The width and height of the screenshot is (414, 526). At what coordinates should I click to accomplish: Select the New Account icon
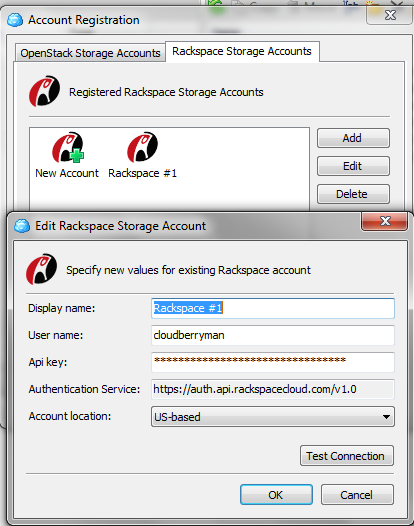[x=68, y=148]
